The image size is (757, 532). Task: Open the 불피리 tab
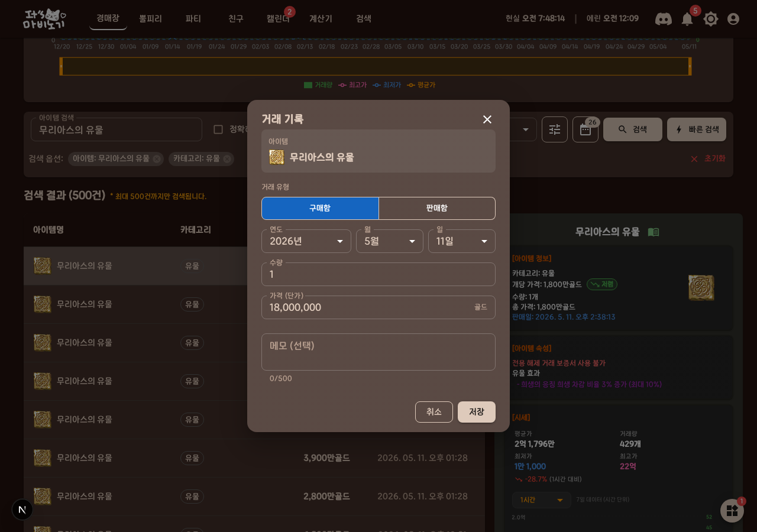tap(150, 18)
